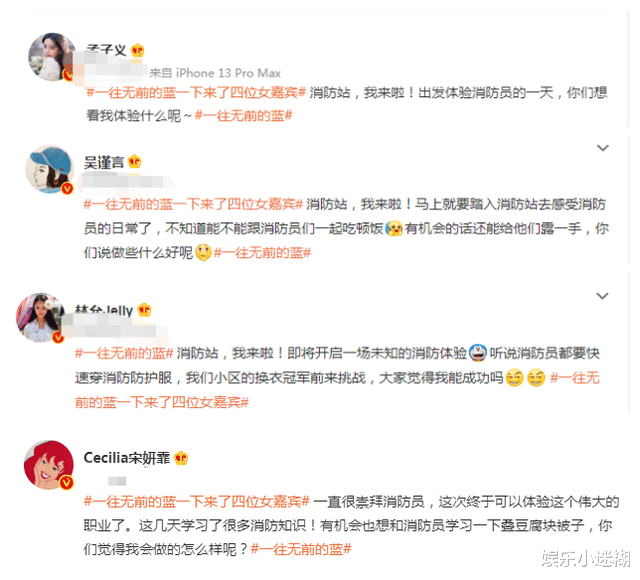Click the crying emoji in 吴谨言's post

(394, 229)
